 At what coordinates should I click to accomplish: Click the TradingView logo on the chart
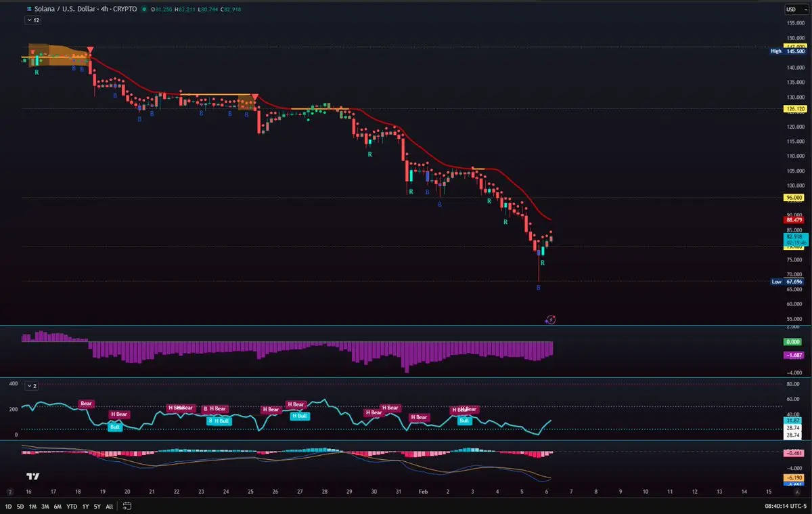(x=32, y=477)
